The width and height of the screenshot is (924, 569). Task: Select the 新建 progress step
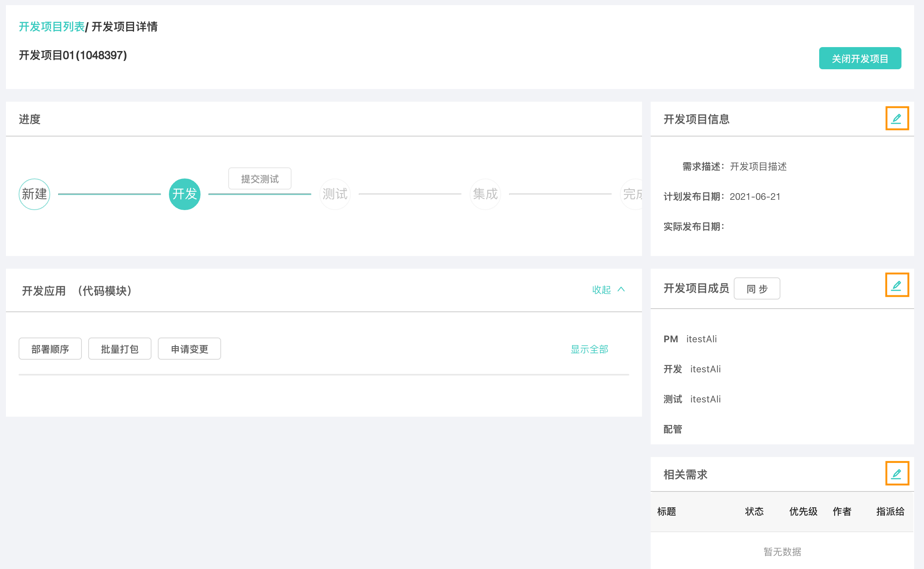(34, 194)
